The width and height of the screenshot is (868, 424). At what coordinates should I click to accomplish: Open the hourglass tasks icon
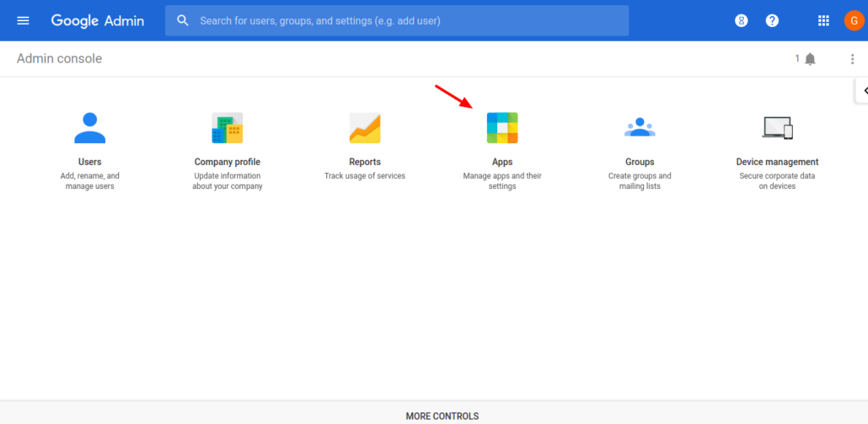(742, 21)
